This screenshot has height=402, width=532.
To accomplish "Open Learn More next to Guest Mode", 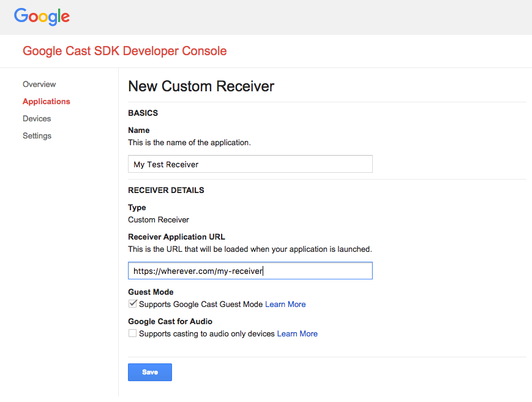I will [285, 303].
